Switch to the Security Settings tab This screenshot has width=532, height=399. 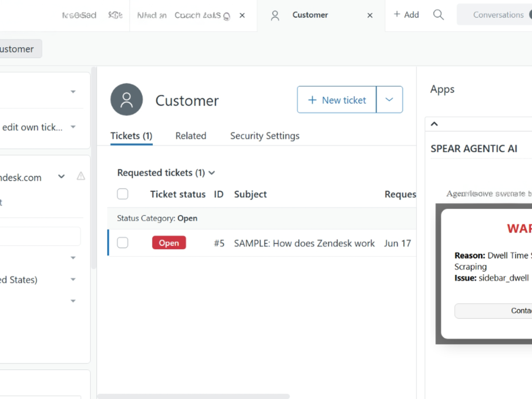point(264,136)
